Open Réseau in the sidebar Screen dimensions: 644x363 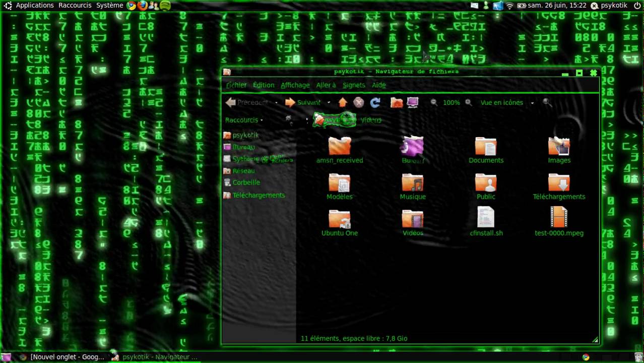pos(239,171)
